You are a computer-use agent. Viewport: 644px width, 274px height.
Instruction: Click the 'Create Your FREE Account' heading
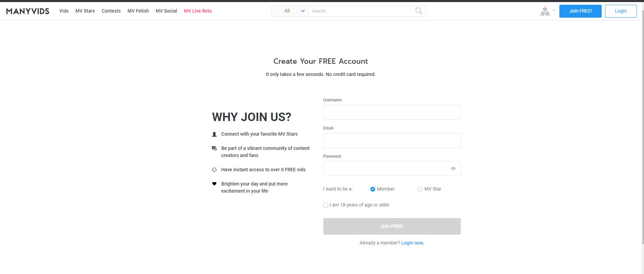coord(321,61)
